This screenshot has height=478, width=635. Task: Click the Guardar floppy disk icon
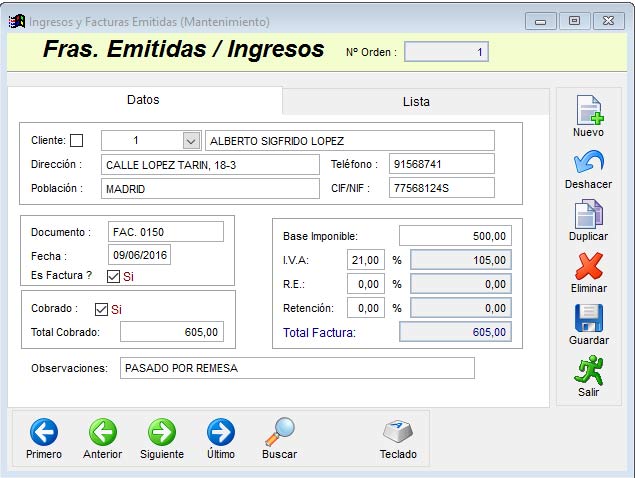click(x=588, y=318)
